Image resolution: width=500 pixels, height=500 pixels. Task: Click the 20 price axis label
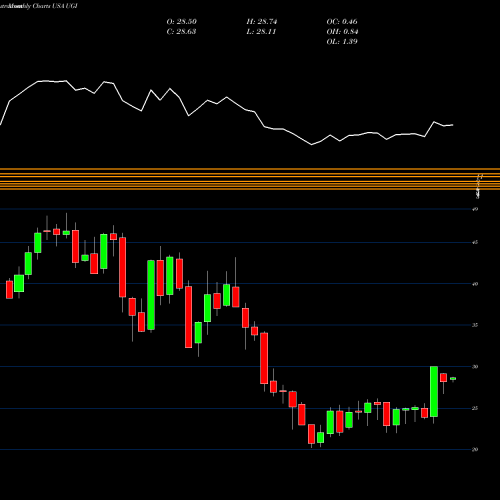coord(475,450)
